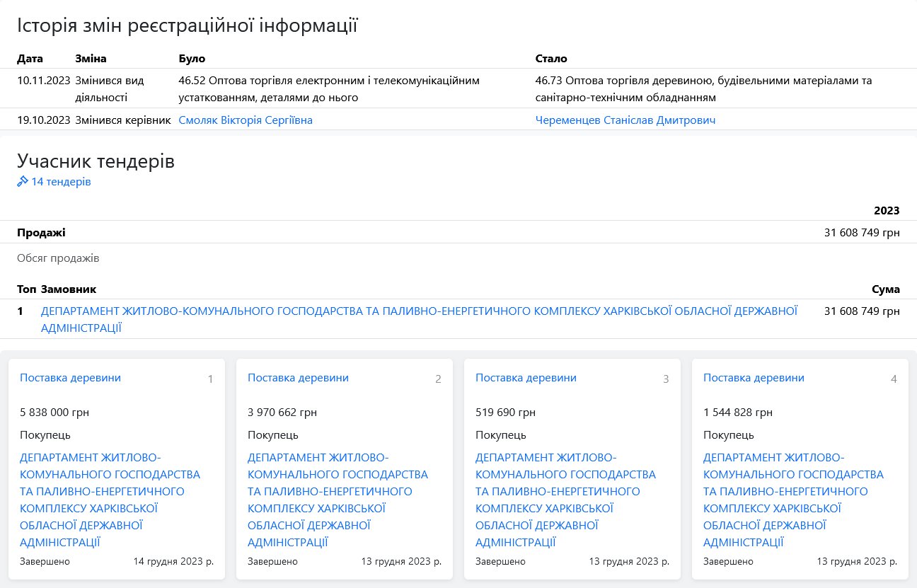Click the Історія змін реєстраційної інформації heading

point(188,26)
